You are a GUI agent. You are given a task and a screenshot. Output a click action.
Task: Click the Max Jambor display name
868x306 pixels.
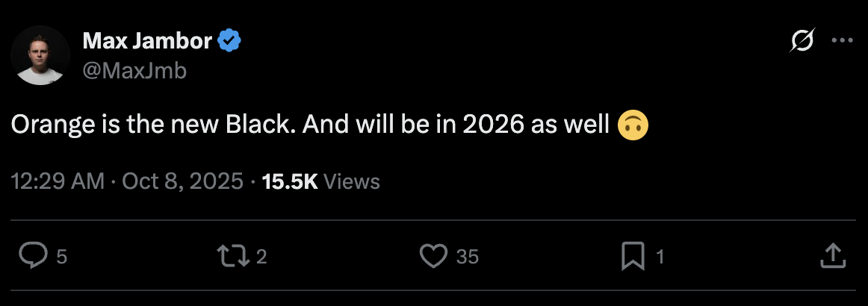point(147,41)
